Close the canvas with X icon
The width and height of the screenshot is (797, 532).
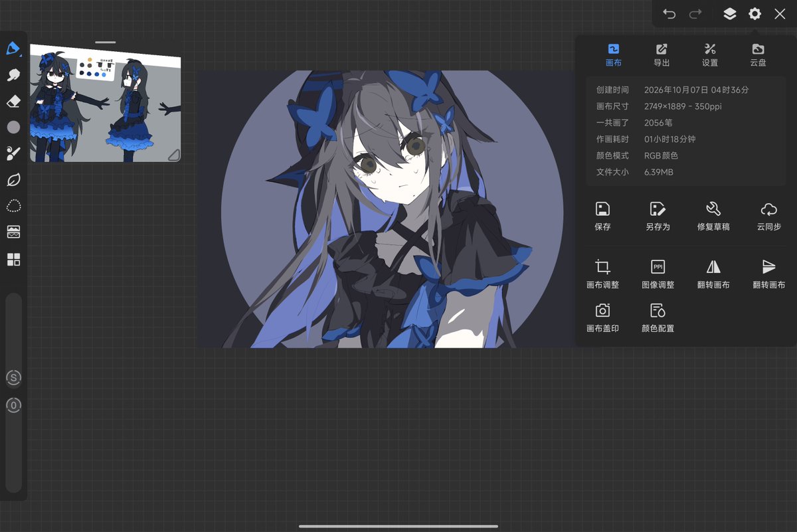(x=780, y=14)
